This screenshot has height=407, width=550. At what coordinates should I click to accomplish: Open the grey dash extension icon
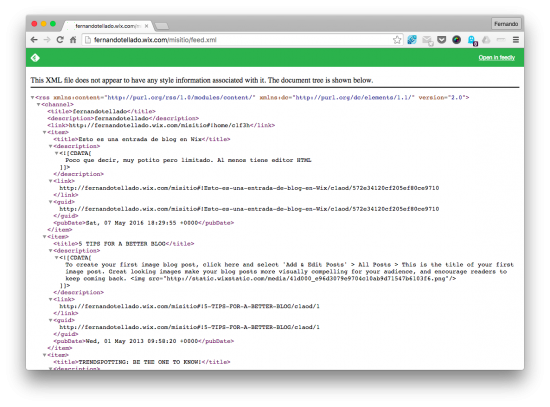(x=501, y=40)
